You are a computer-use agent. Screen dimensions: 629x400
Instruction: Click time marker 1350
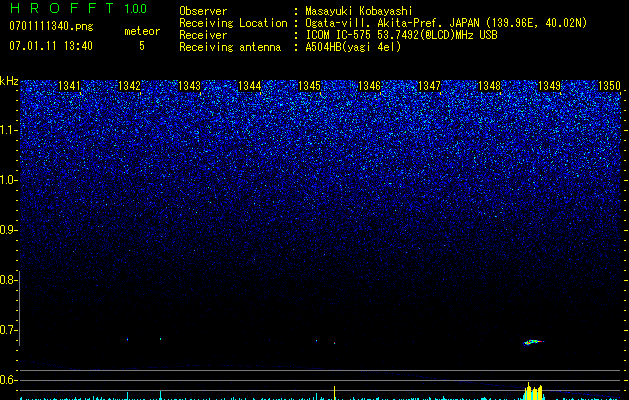coord(610,86)
